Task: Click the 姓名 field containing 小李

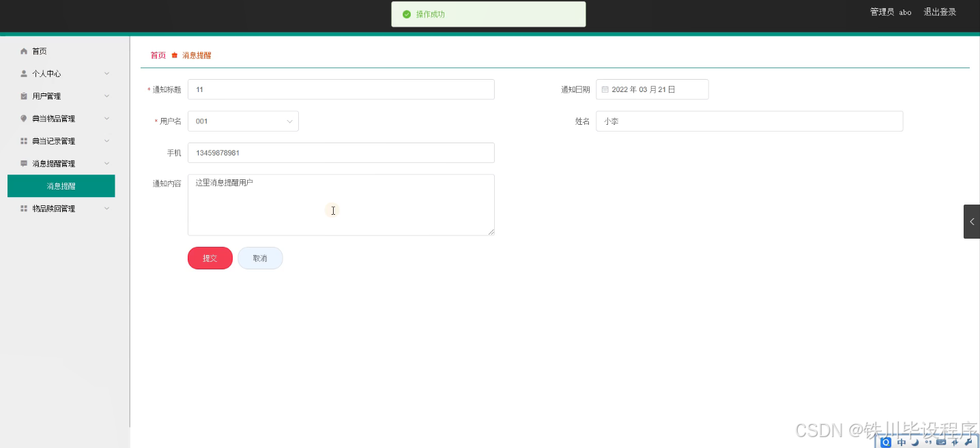Action: point(749,121)
